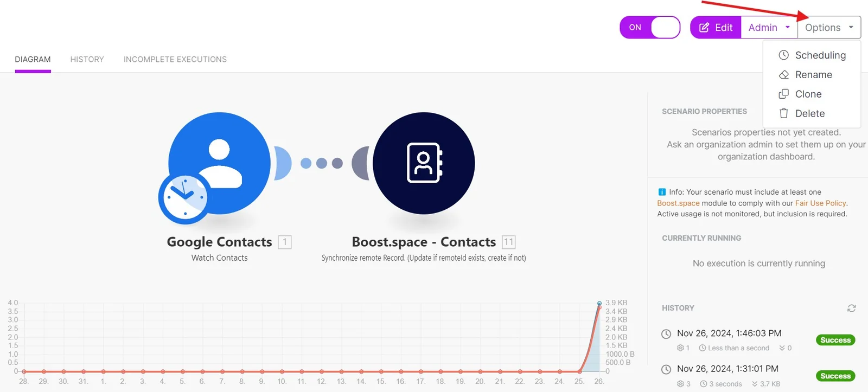Click the chart peak data point on day 26

click(x=599, y=304)
